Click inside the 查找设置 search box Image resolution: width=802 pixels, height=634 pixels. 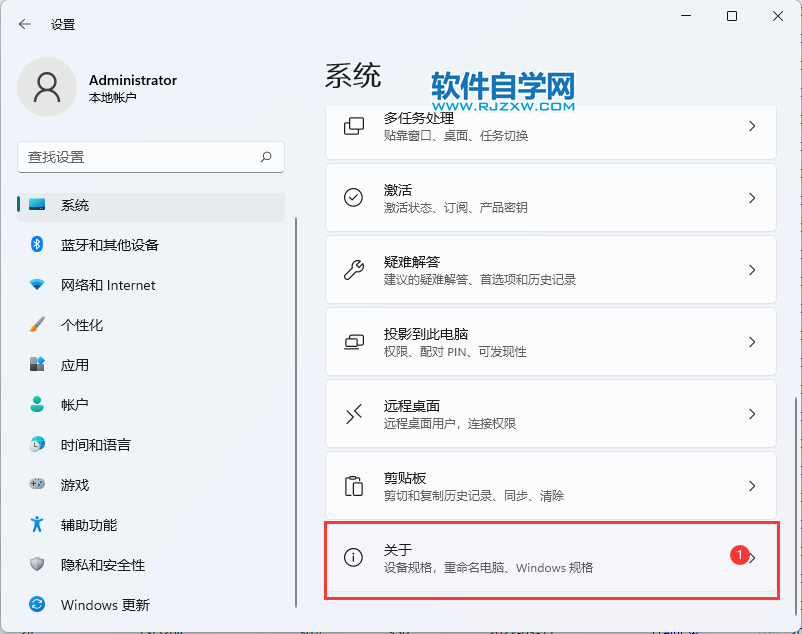tap(150, 157)
